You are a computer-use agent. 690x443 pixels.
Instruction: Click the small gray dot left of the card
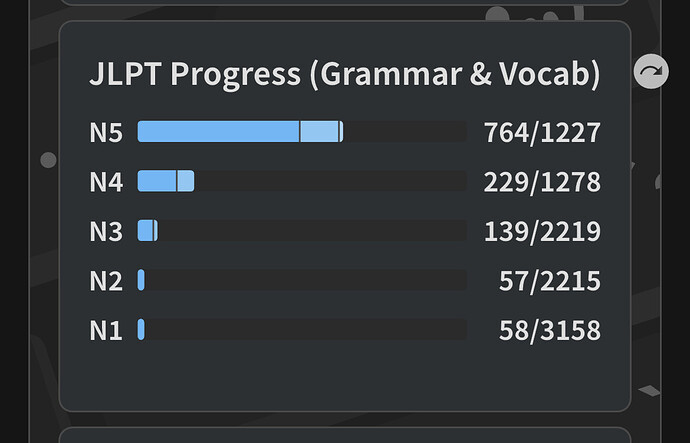tap(48, 160)
